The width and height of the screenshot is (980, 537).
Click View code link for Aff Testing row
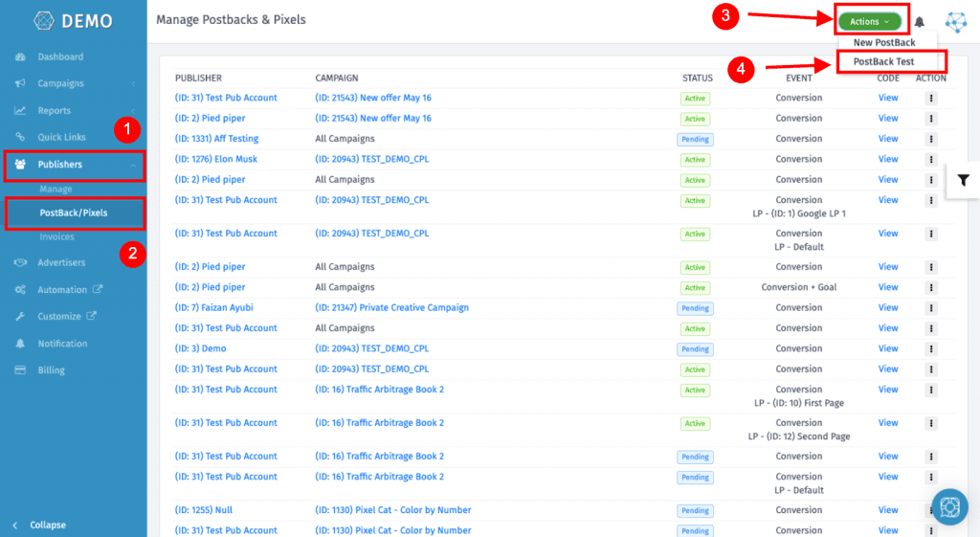pos(888,139)
